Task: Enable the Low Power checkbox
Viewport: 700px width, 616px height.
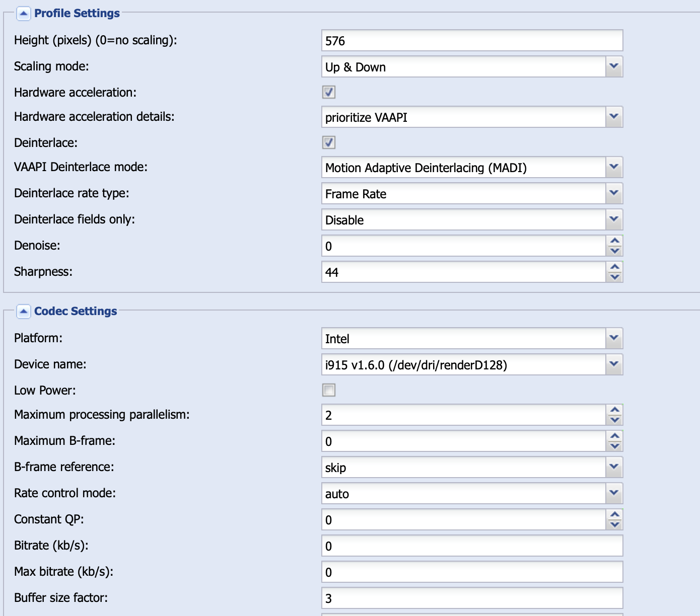Action: coord(329,390)
